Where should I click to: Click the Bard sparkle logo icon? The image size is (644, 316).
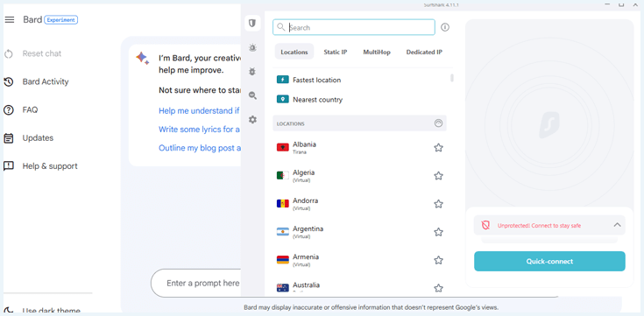143,59
